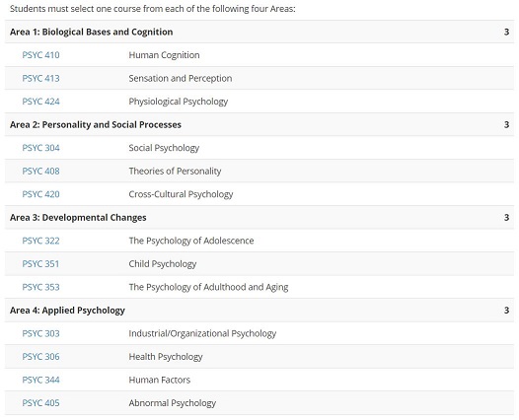Open the PSYC 413 course link
This screenshot has height=420, width=519.
[40, 78]
